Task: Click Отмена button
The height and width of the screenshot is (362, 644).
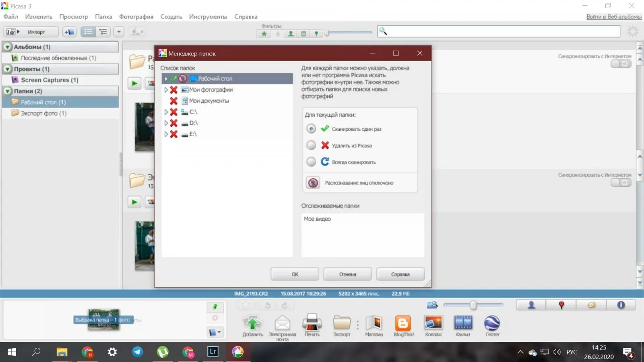Action: tap(347, 274)
